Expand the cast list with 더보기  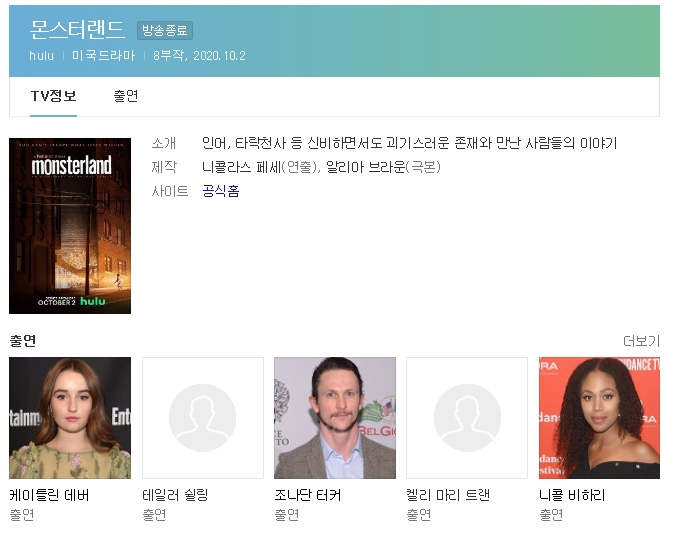pyautogui.click(x=641, y=341)
